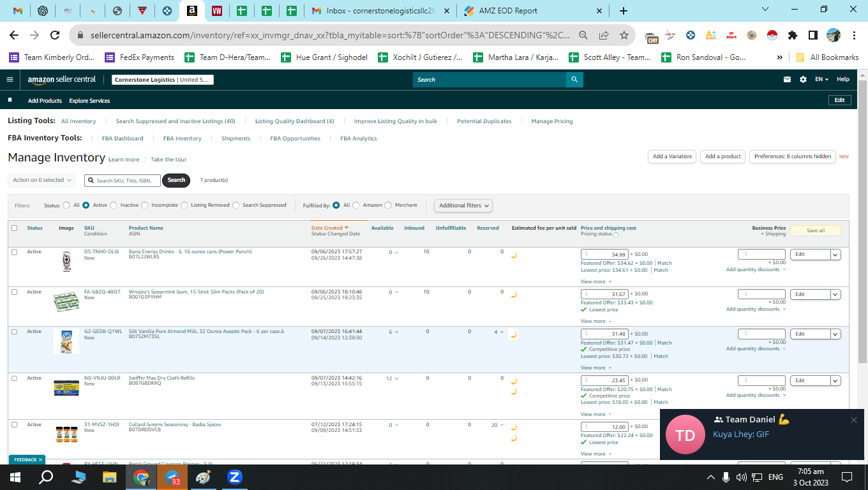Share this page from the address bar

point(604,35)
